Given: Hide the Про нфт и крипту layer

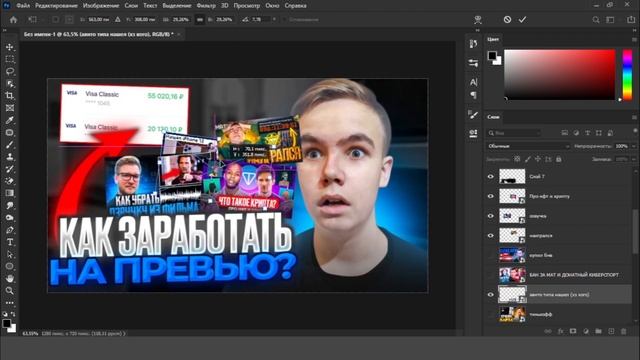Looking at the screenshot, I should 491,196.
